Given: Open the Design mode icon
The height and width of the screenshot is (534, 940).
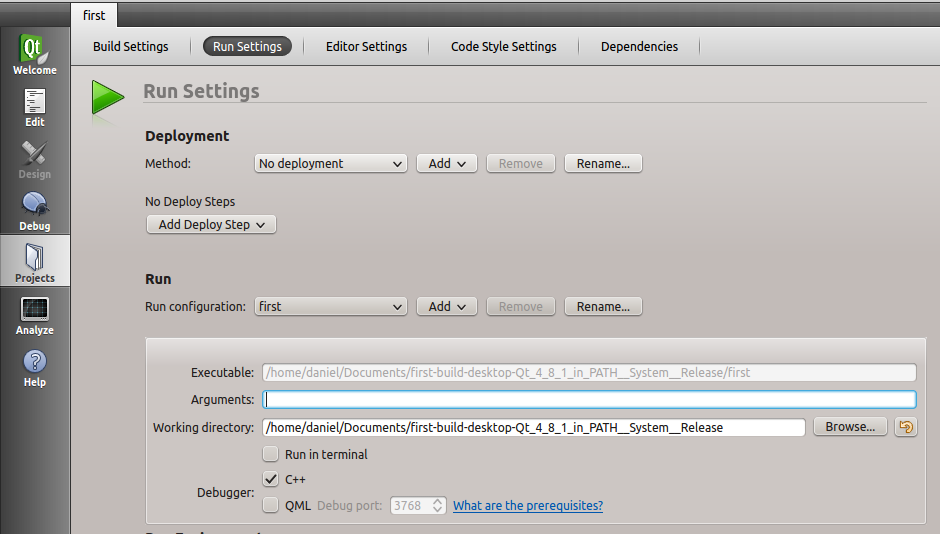Looking at the screenshot, I should [x=35, y=158].
